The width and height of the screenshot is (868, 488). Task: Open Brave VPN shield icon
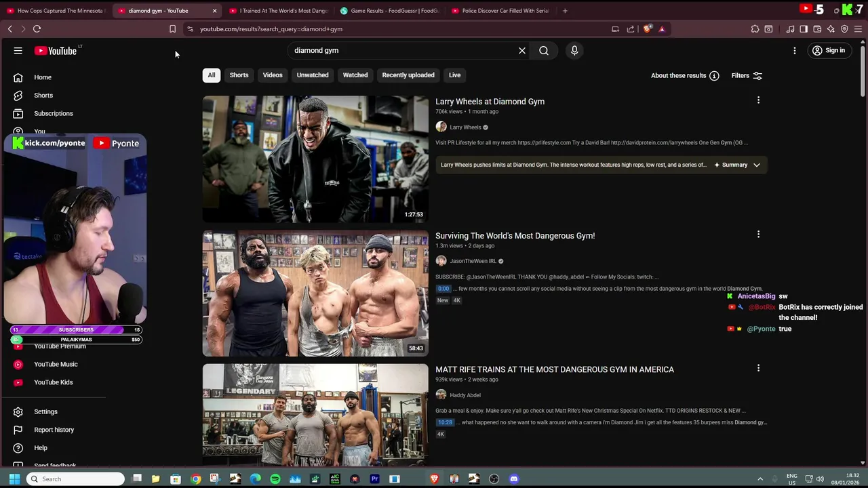844,29
